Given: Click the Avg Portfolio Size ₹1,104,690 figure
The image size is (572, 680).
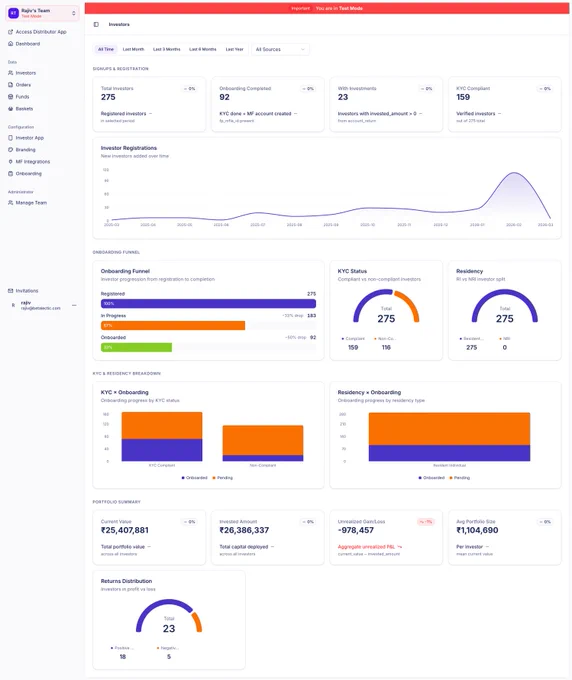Looking at the screenshot, I should tap(477, 530).
